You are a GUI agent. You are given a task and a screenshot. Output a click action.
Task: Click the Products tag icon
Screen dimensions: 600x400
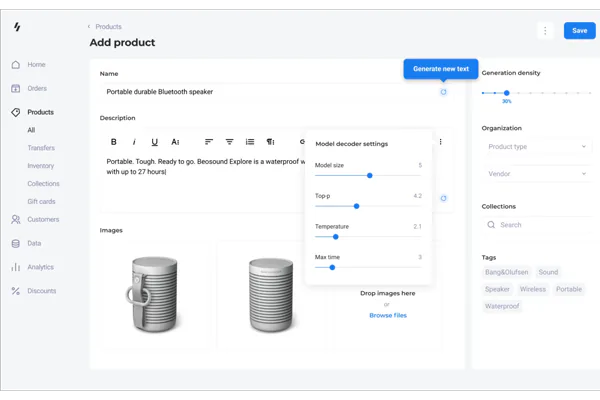pyautogui.click(x=16, y=112)
